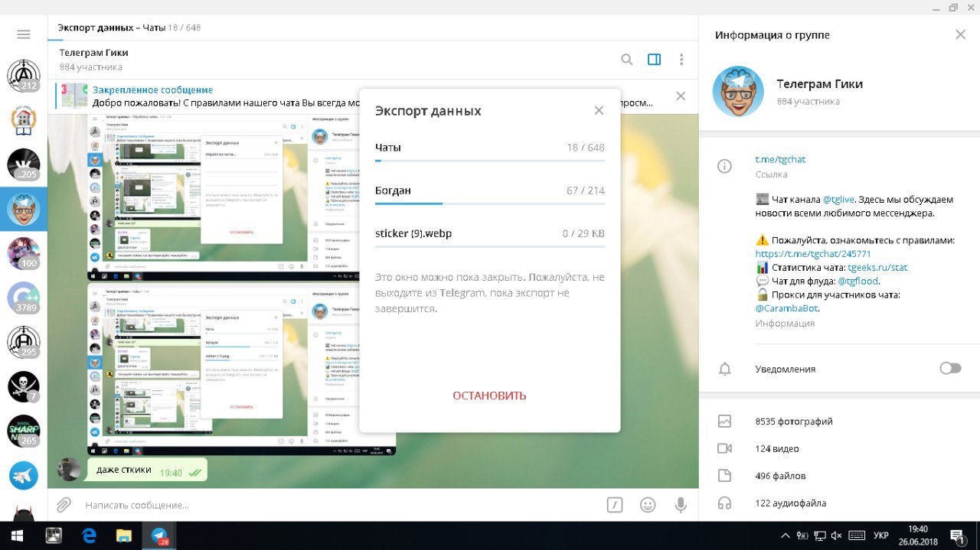Open Microsoft Edge from the taskbar
The height and width of the screenshot is (550, 980).
(x=89, y=535)
